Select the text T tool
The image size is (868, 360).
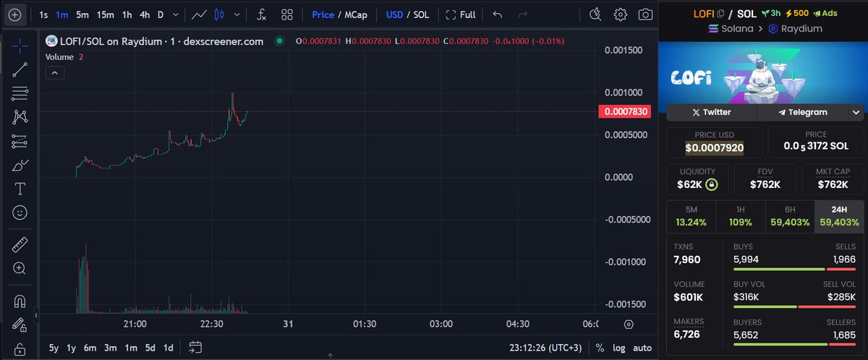click(x=20, y=189)
